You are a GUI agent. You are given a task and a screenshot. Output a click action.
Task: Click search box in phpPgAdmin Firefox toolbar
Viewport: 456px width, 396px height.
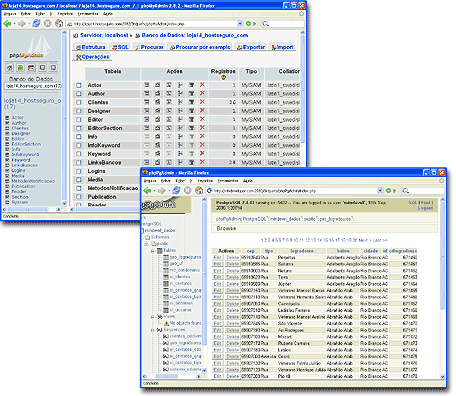(423, 191)
